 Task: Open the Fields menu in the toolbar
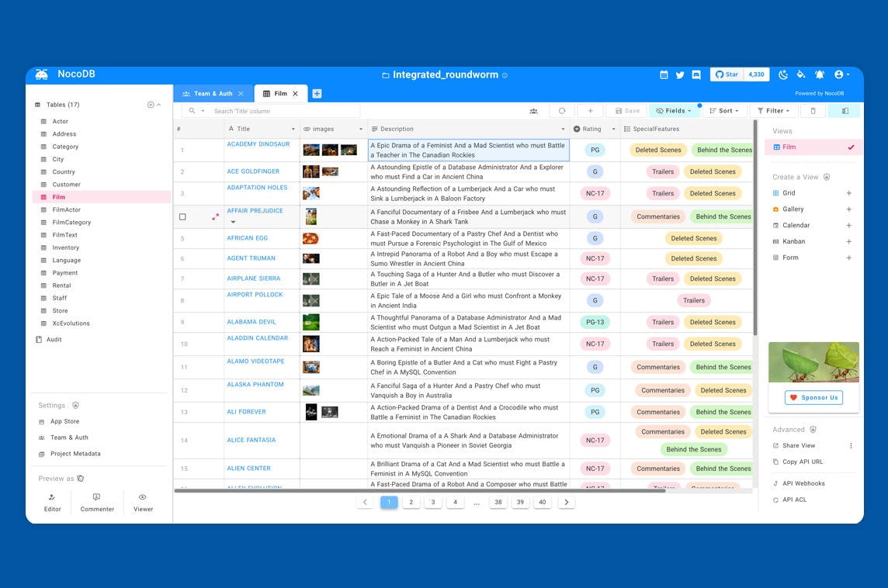pos(674,110)
